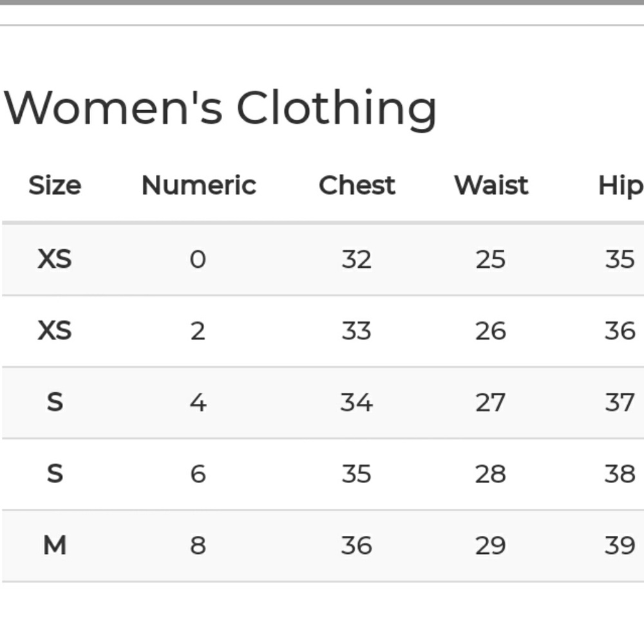Click the hip measurement 39 cell
Viewport: 644px width, 644px height.
click(620, 545)
